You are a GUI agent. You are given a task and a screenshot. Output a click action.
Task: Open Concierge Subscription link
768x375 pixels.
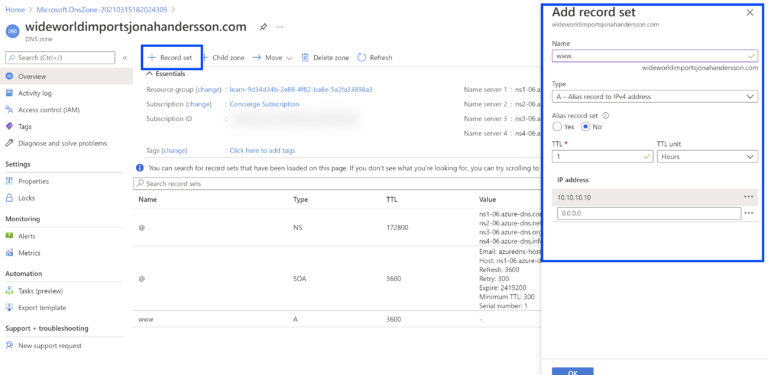tap(264, 104)
